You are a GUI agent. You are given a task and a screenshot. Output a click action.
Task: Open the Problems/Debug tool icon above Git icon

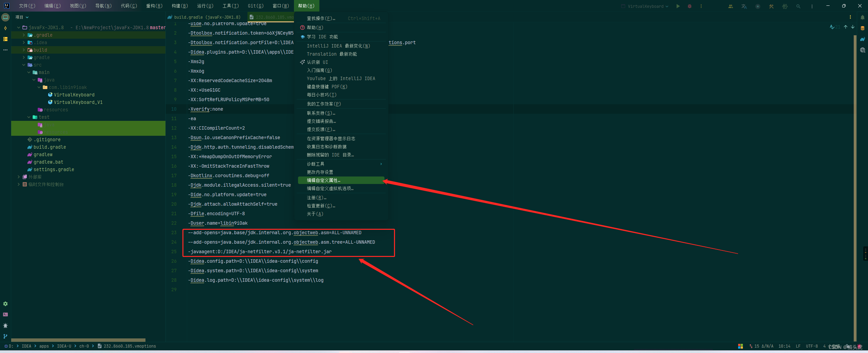(5, 326)
